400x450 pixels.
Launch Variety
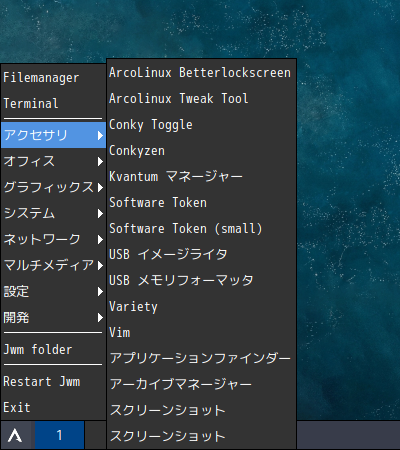click(x=201, y=307)
